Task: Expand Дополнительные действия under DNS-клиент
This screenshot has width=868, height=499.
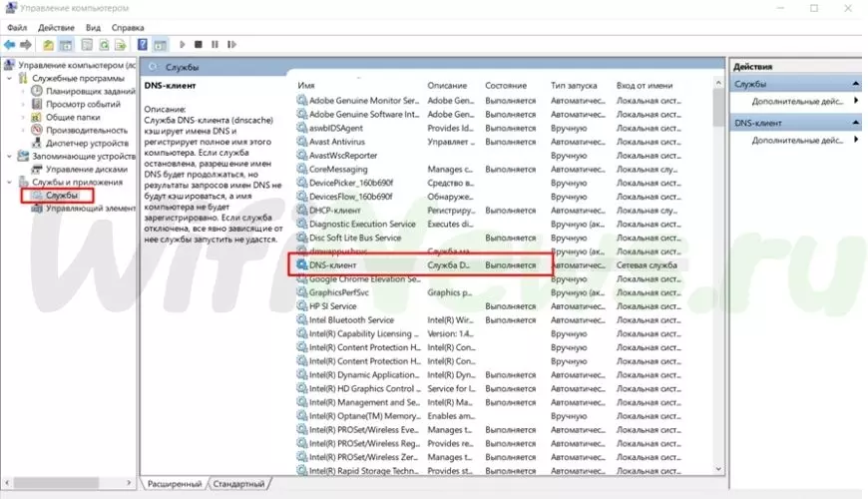Action: coord(855,140)
